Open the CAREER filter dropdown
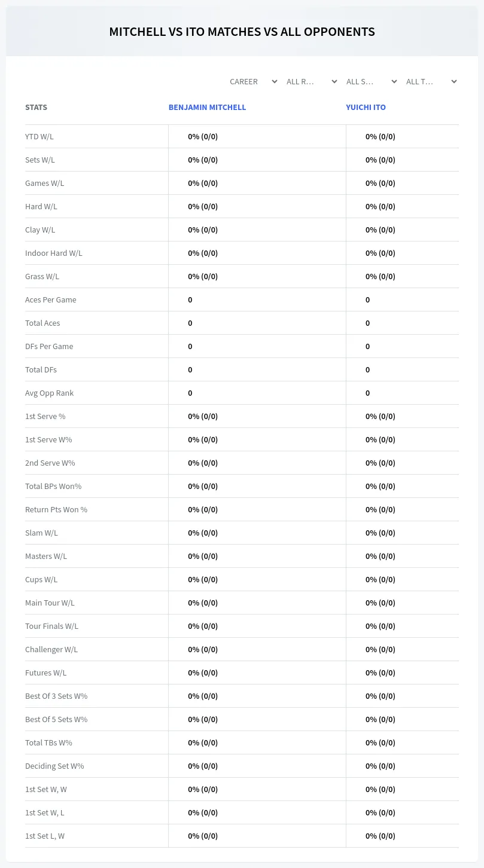 tap(253, 82)
